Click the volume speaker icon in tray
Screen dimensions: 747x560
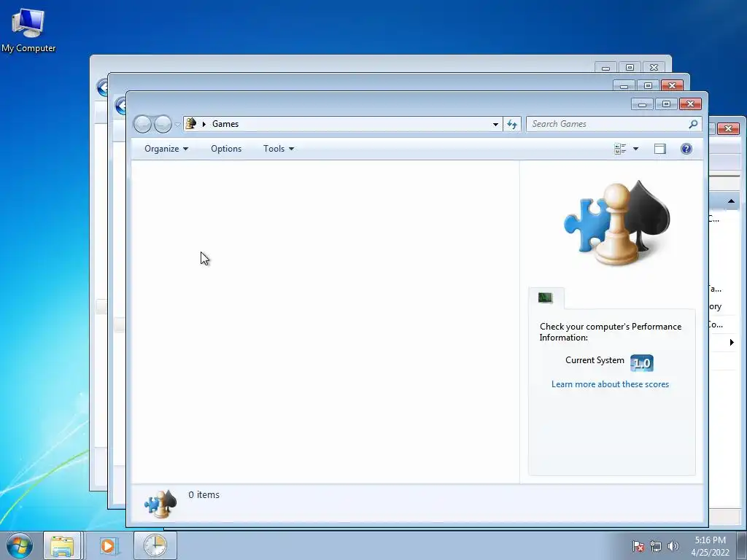click(x=673, y=546)
